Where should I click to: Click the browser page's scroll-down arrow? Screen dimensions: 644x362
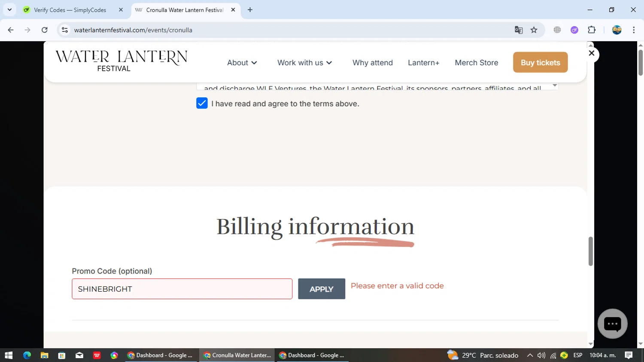point(641,344)
